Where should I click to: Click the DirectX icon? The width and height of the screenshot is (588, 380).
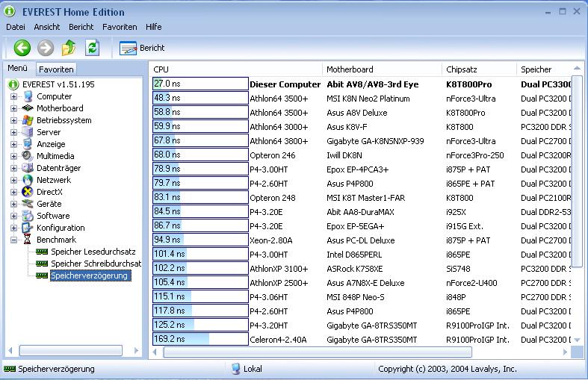coord(28,192)
